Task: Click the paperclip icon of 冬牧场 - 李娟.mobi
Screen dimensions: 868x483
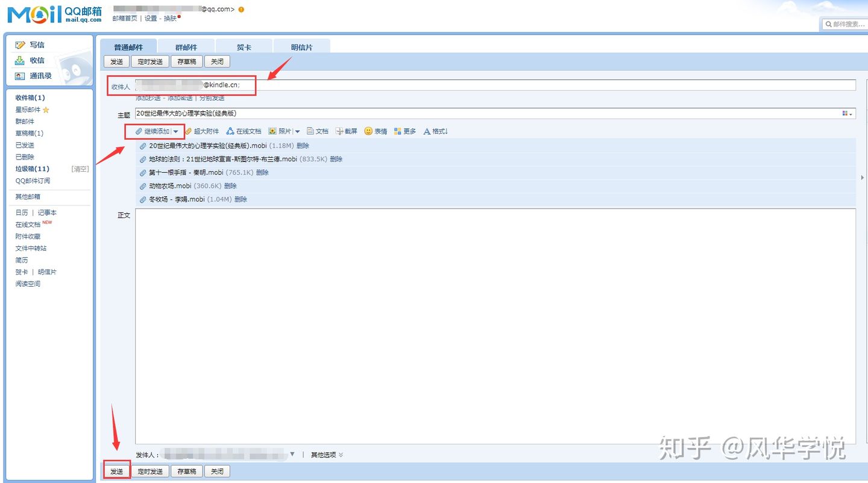Action: 143,199
